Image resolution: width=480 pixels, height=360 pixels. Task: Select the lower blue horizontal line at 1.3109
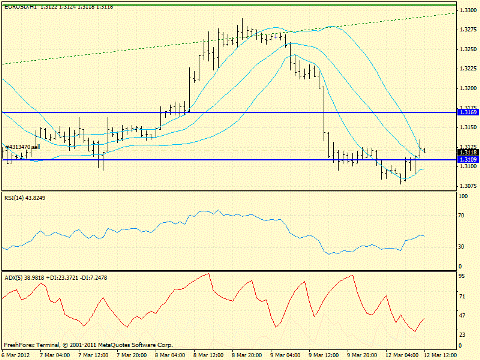[230, 159]
